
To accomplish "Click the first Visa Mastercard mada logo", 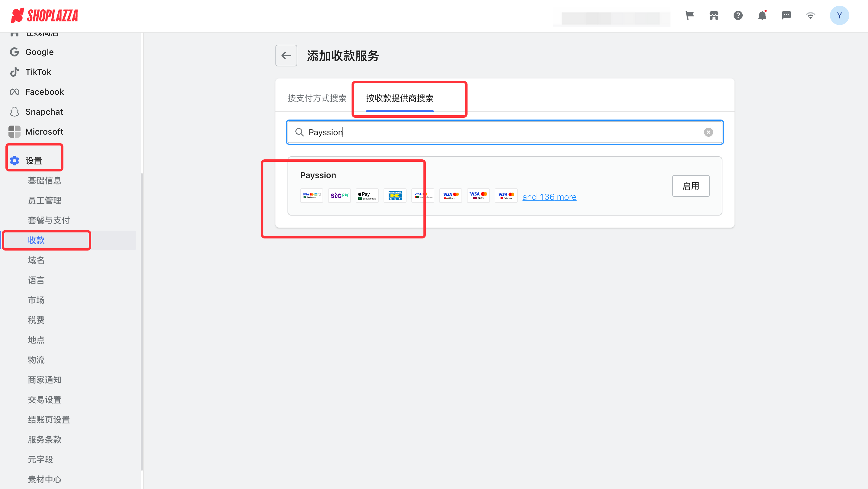I will 311,195.
